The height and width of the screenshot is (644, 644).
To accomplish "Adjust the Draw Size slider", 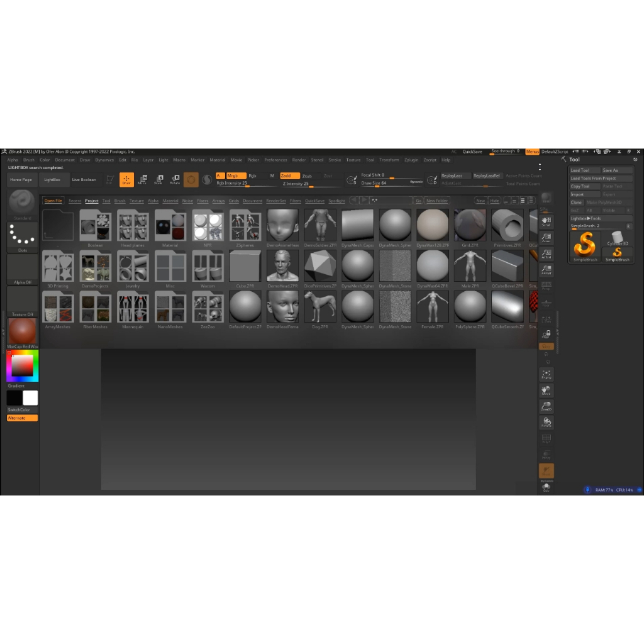I will [x=391, y=183].
